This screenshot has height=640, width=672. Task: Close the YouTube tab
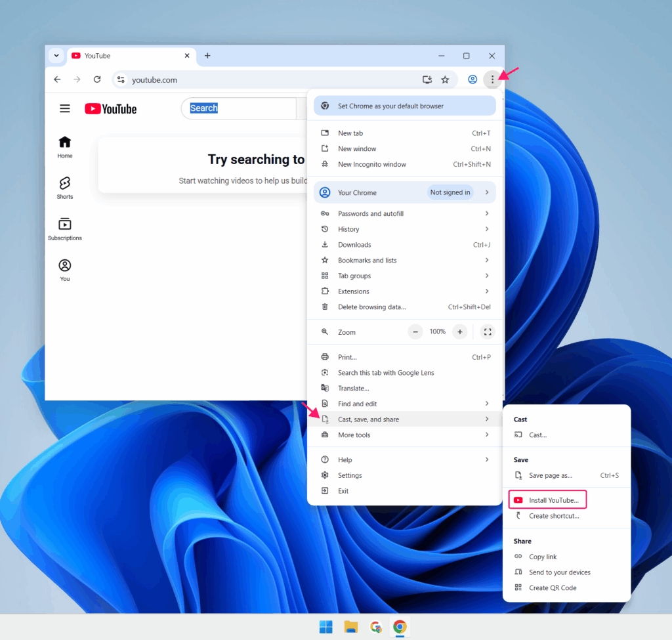click(x=187, y=56)
